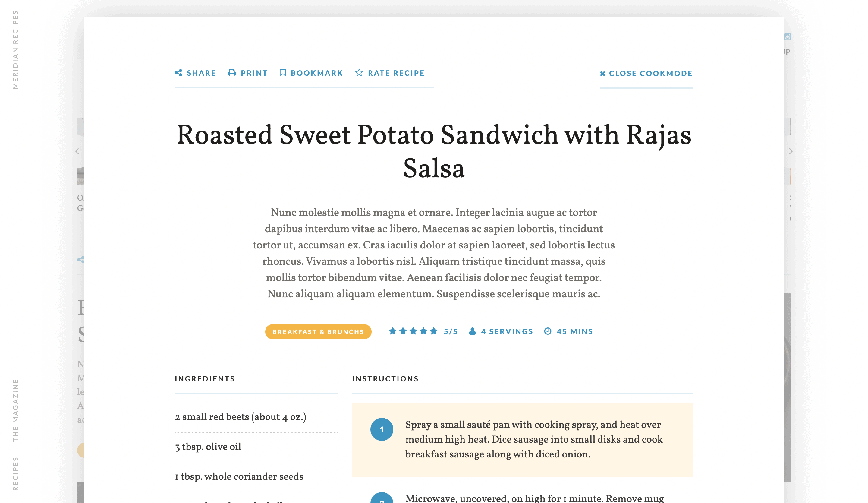The image size is (868, 503).
Task: Click the five-star rating display
Action: click(x=413, y=331)
